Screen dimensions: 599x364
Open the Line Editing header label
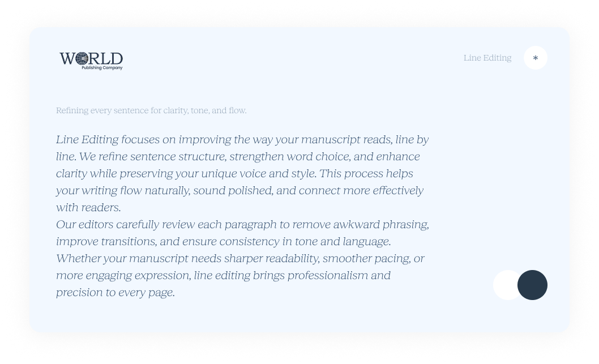(x=487, y=58)
